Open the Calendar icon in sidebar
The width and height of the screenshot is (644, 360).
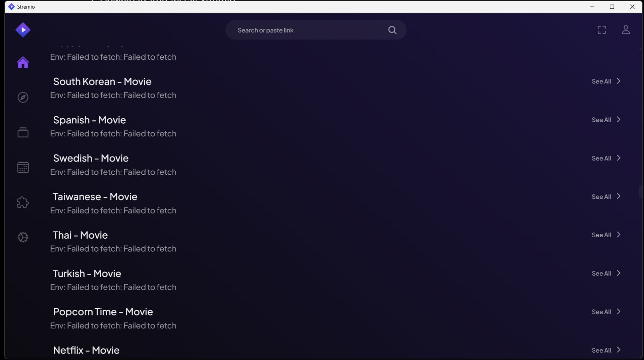(x=23, y=167)
